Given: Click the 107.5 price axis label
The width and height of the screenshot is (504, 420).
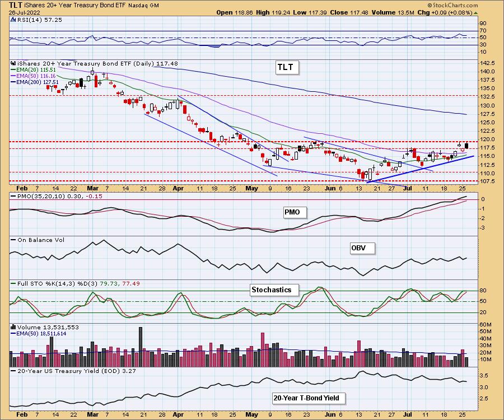Looking at the screenshot, I should click(x=488, y=181).
